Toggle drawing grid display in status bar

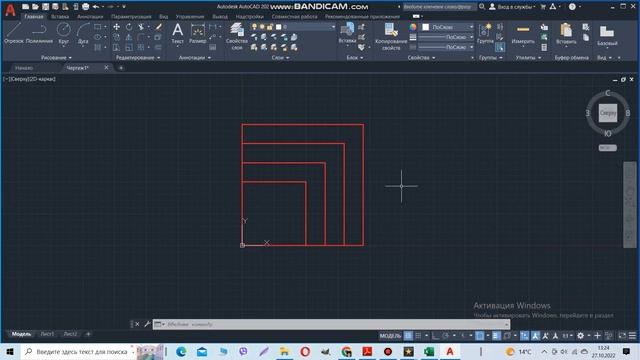tap(408, 336)
